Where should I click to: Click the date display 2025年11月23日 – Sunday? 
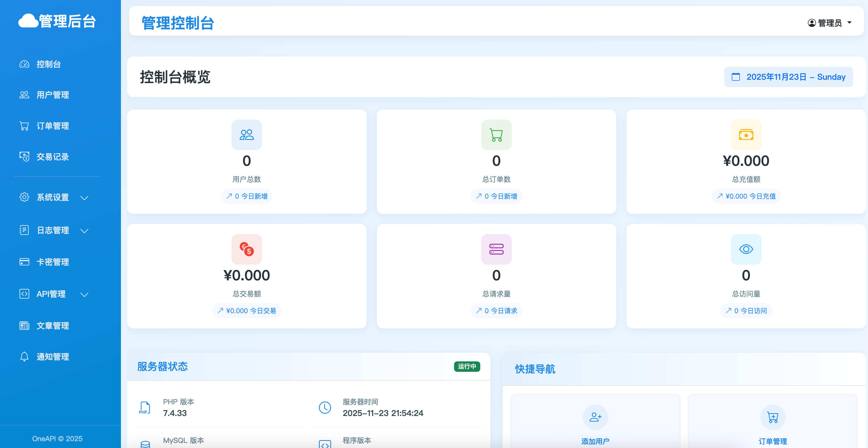tap(788, 77)
